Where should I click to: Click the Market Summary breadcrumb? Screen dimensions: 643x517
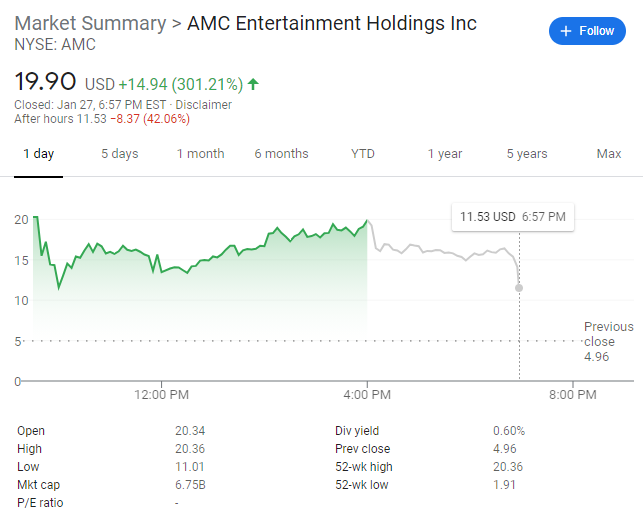(91, 23)
